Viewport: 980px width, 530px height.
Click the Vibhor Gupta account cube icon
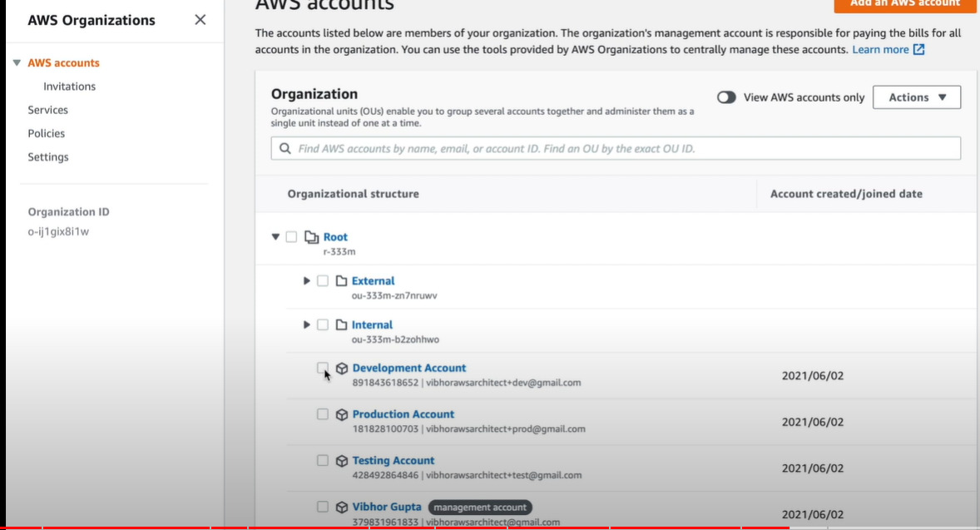coord(342,507)
